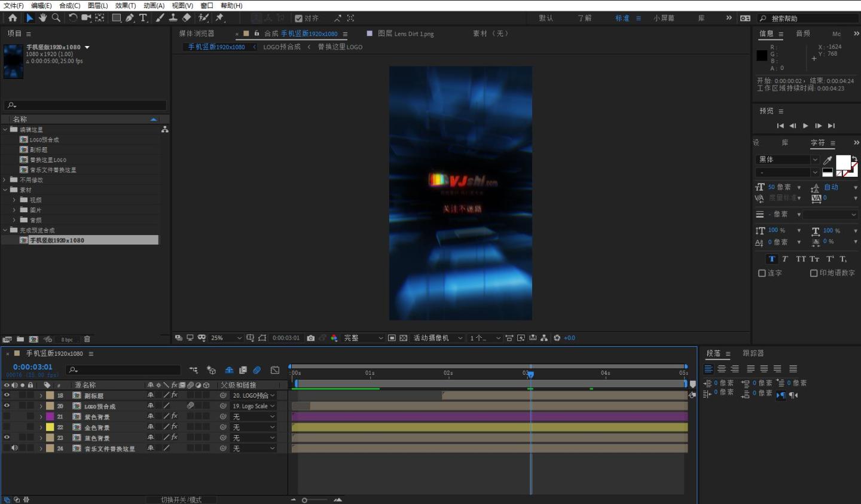Click the snapshot camera icon in viewer

pos(311,338)
